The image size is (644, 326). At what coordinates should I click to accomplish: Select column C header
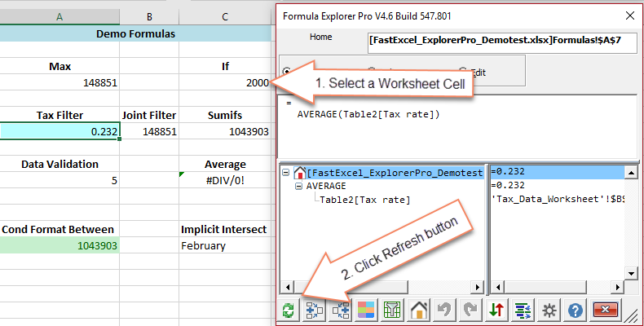(x=225, y=17)
